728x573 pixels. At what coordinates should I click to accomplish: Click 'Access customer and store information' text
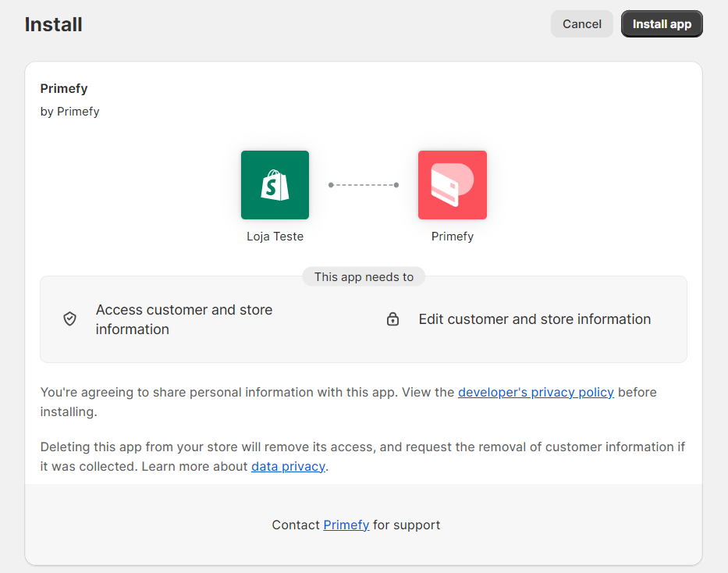coord(184,319)
